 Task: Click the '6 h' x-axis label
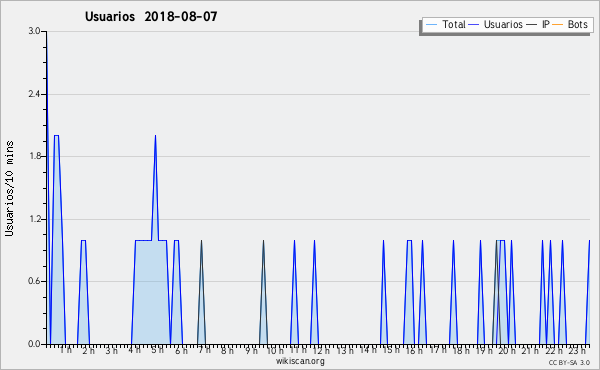[x=181, y=350]
